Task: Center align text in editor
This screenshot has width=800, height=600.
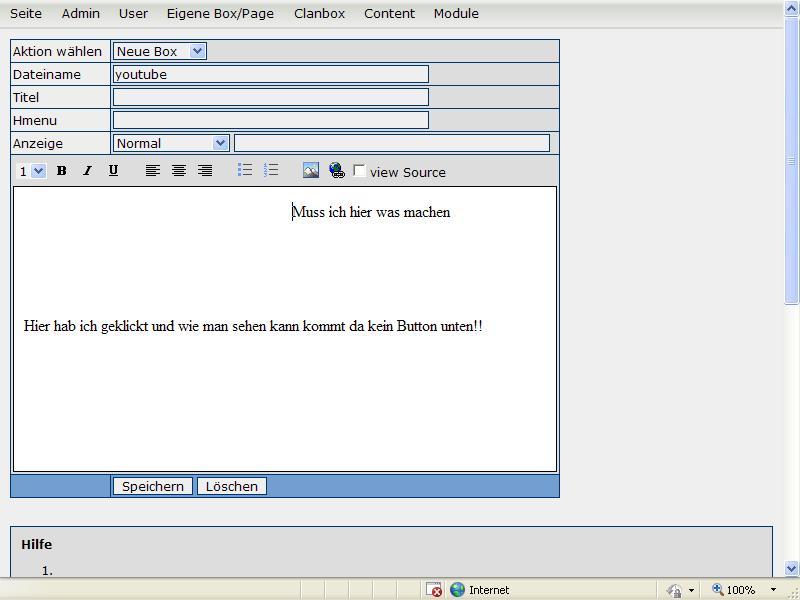Action: pyautogui.click(x=179, y=170)
